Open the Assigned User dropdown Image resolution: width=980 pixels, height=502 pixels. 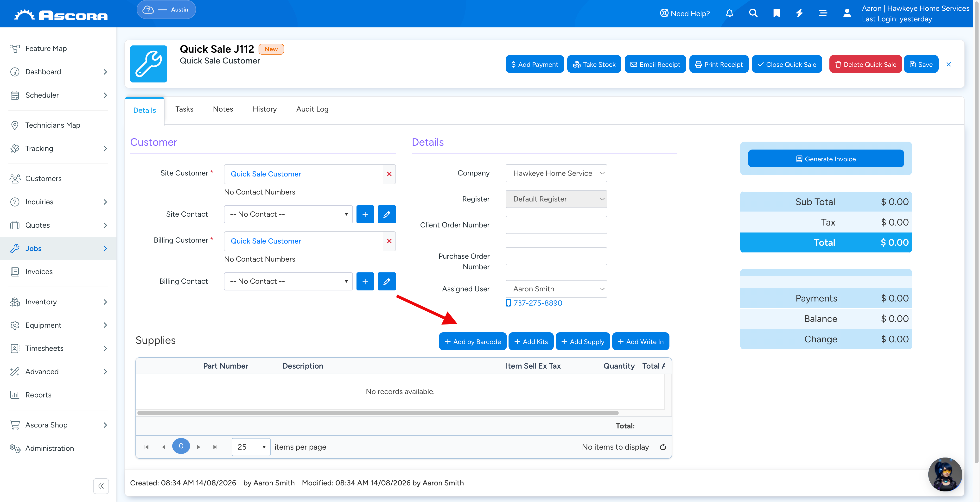tap(556, 289)
